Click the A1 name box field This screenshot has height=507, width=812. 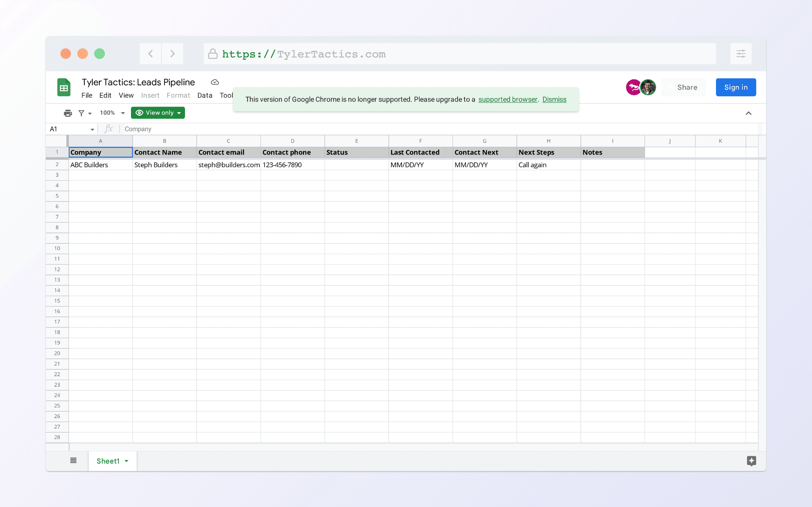coord(69,129)
